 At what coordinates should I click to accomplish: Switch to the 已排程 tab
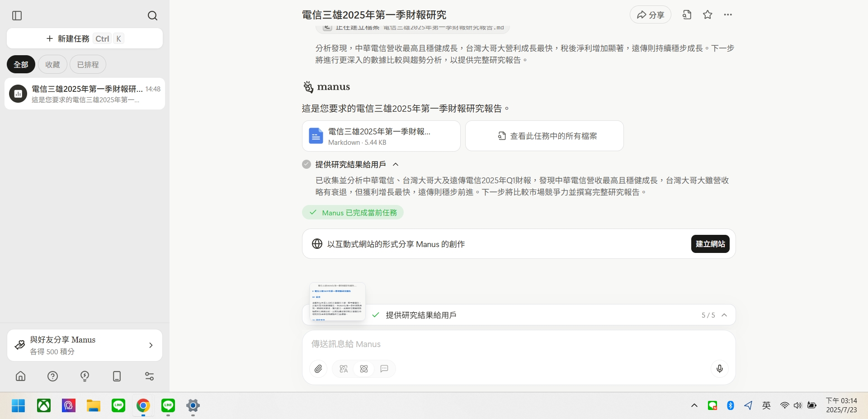click(x=88, y=65)
